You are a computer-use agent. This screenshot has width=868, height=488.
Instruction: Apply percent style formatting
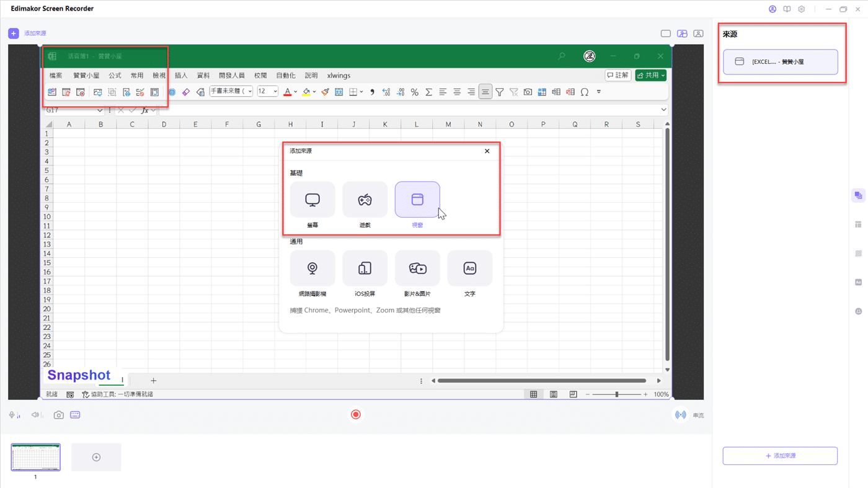[414, 92]
